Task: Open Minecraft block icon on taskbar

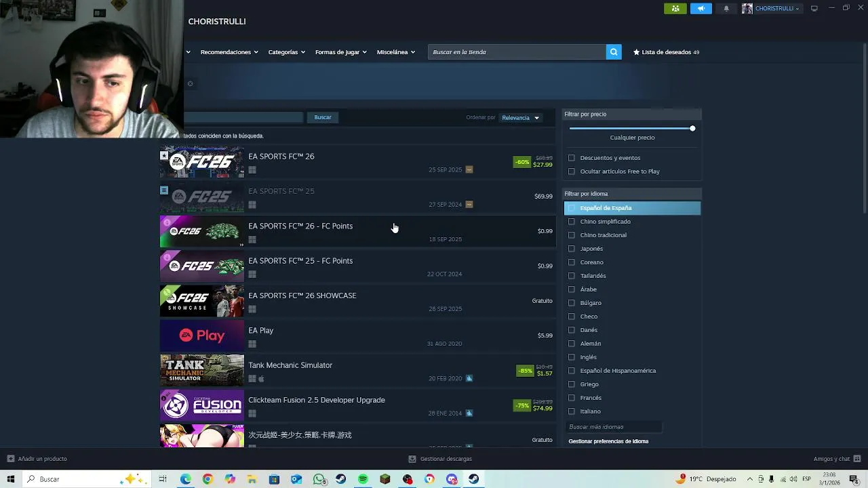Action: coord(385,479)
